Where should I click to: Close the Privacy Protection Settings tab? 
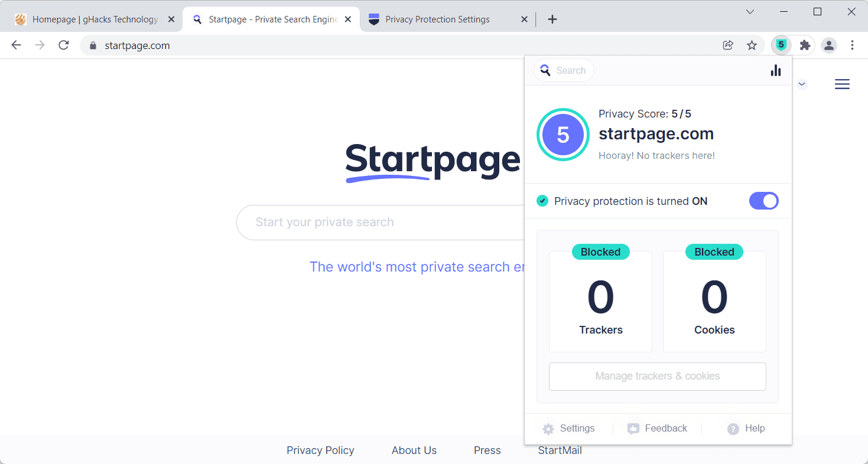point(524,19)
